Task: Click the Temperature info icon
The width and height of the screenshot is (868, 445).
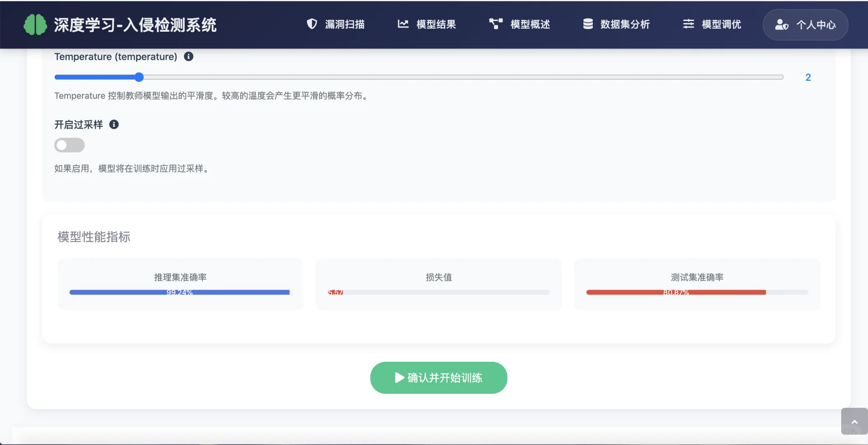Action: click(x=189, y=56)
